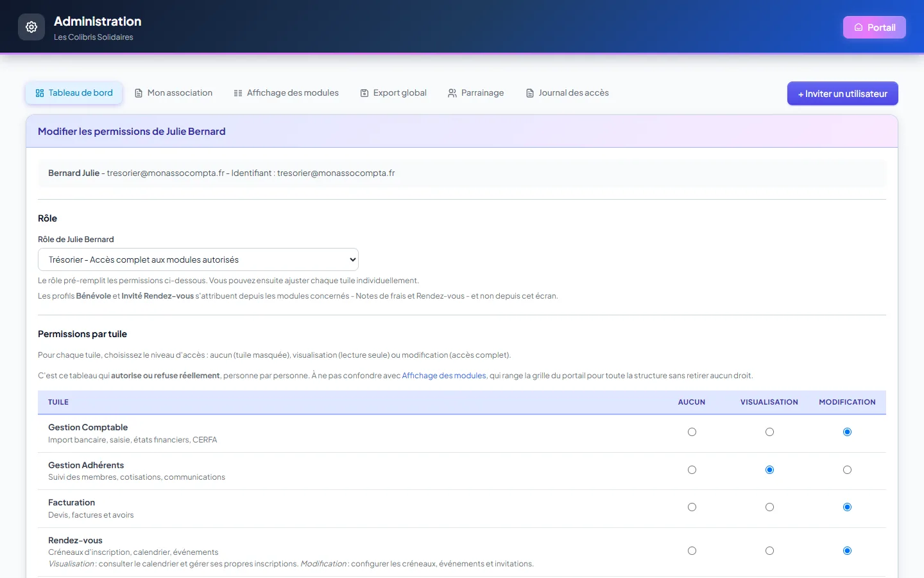Click the Gestion Comptable tile name

click(88, 428)
